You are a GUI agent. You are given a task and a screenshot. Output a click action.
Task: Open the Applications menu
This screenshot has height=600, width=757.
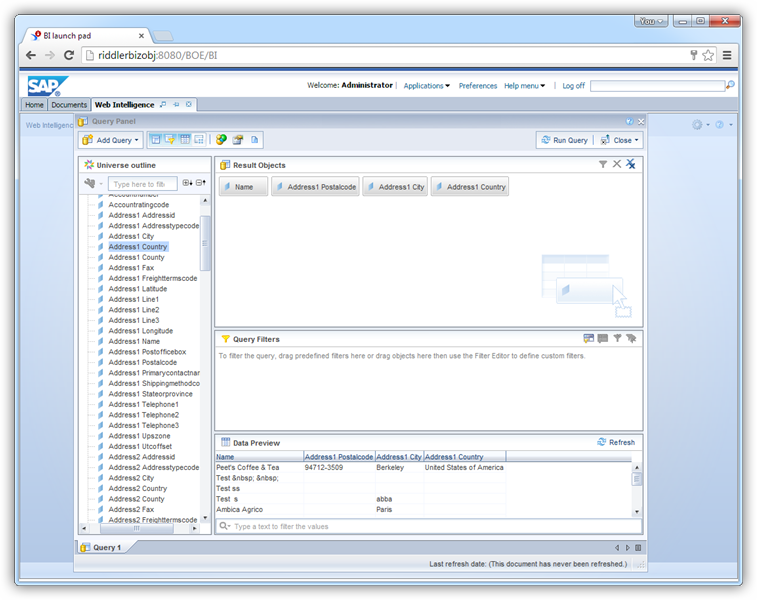426,86
